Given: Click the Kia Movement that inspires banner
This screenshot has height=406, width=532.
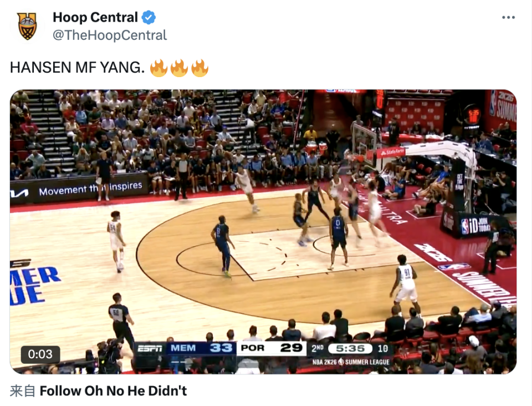Looking at the screenshot, I should pos(79,190).
